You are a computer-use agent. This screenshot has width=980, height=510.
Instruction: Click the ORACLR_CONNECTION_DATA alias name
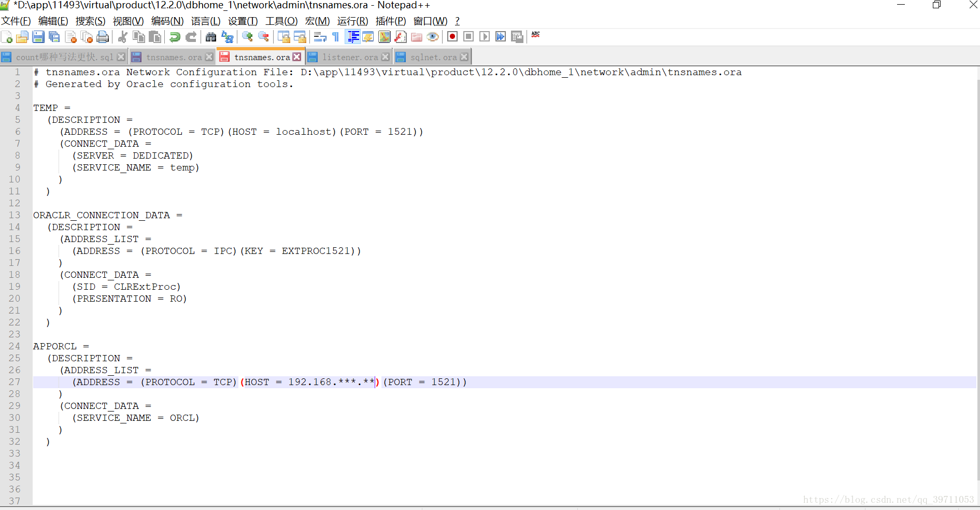pyautogui.click(x=102, y=215)
